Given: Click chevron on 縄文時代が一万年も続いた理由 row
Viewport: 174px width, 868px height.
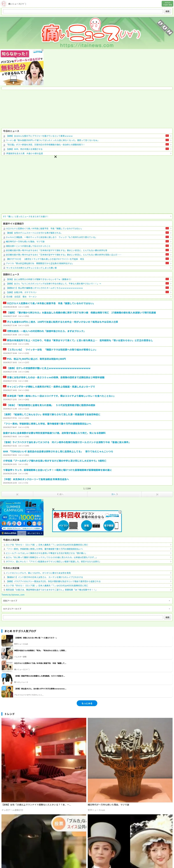Looking at the screenshot, I should 171,242.
